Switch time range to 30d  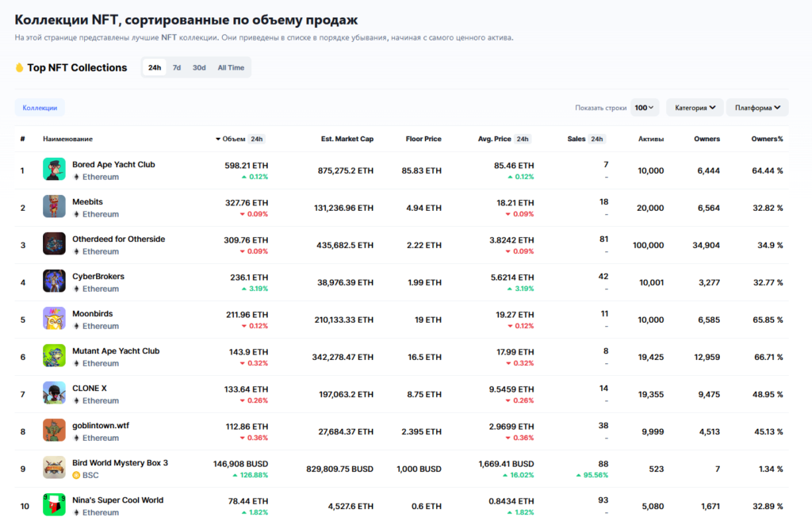pos(199,68)
